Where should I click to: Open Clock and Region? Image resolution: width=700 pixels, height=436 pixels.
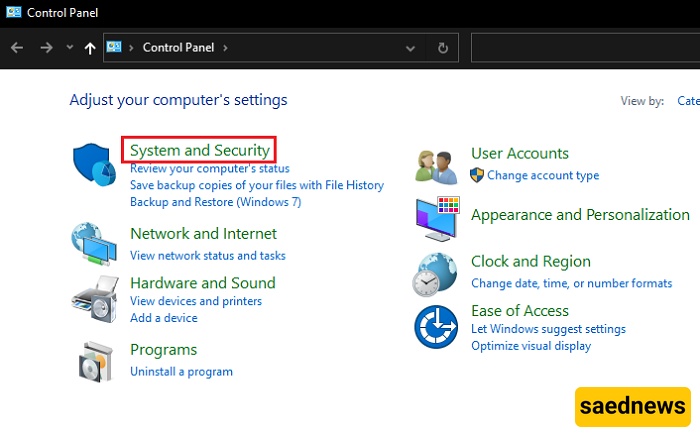pyautogui.click(x=531, y=262)
